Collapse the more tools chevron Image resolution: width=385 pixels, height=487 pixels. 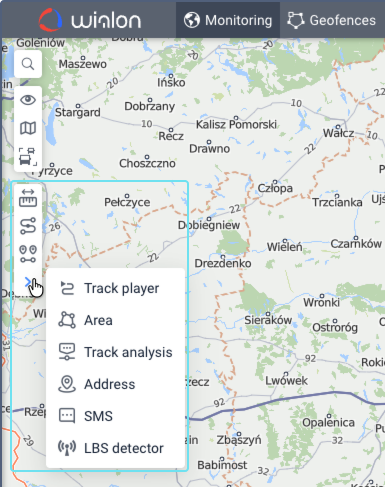(28, 283)
